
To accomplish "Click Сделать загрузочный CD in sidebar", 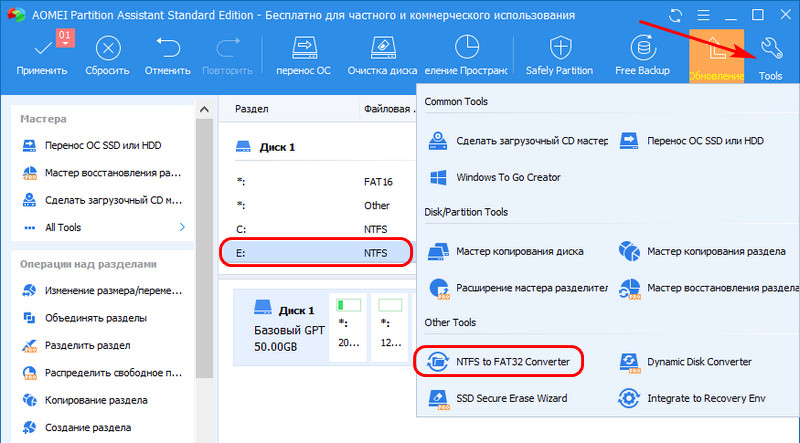I will coord(102,200).
